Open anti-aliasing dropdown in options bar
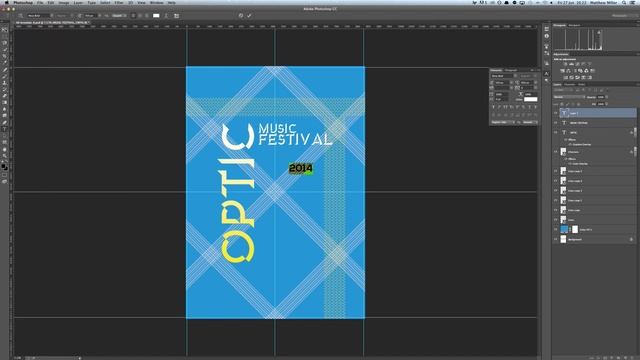Viewport: 640px width, 360px height. [119, 16]
